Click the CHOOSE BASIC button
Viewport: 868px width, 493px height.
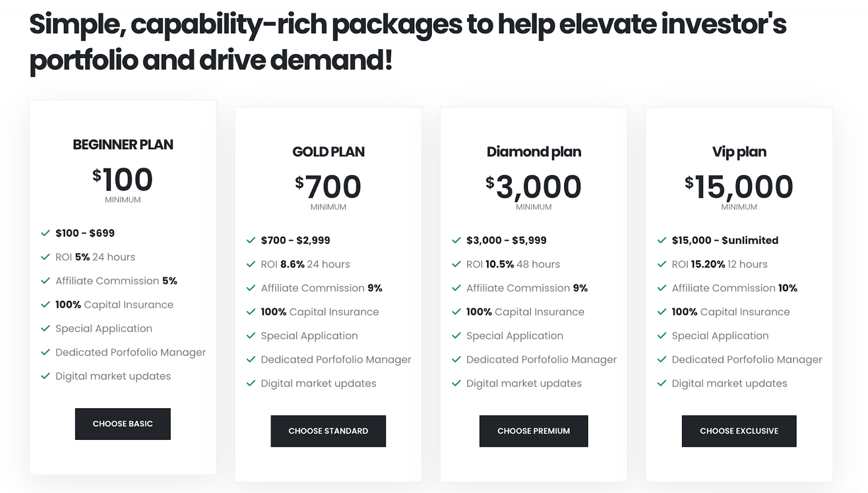click(x=123, y=424)
